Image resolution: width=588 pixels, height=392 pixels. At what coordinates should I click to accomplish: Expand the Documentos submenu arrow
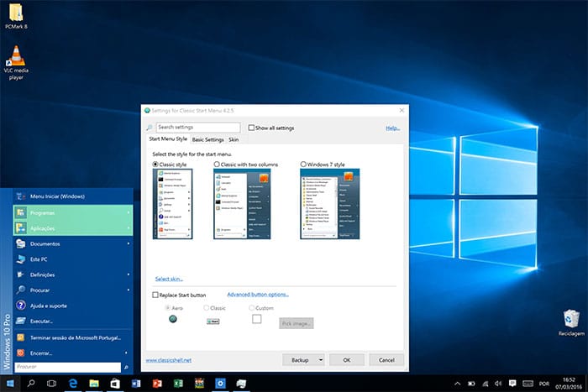point(129,243)
